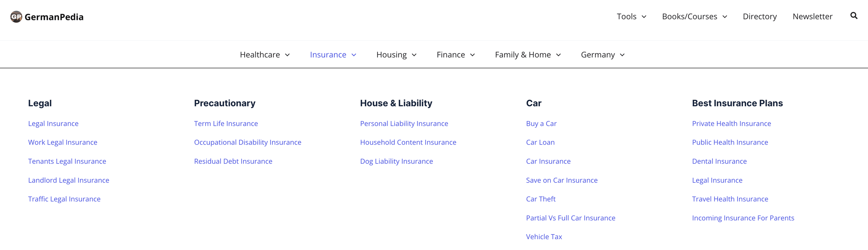Open the Books/Courses dropdown

point(694,17)
